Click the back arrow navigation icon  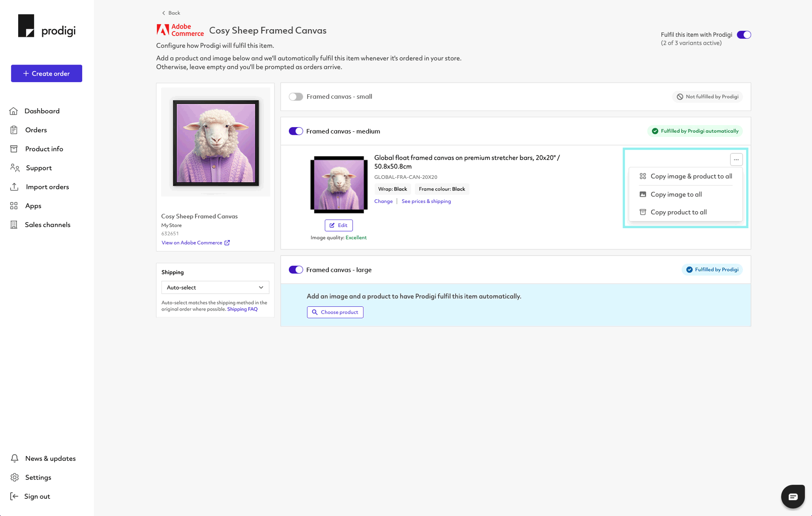click(x=164, y=12)
